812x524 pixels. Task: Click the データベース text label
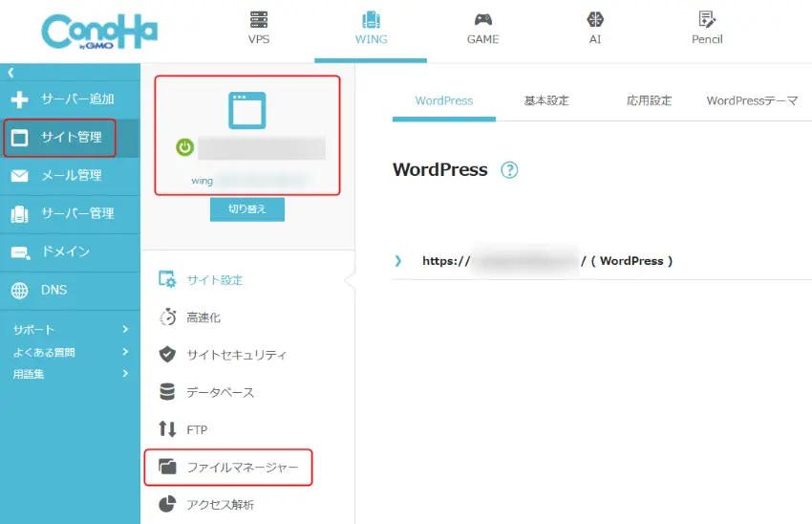[221, 392]
